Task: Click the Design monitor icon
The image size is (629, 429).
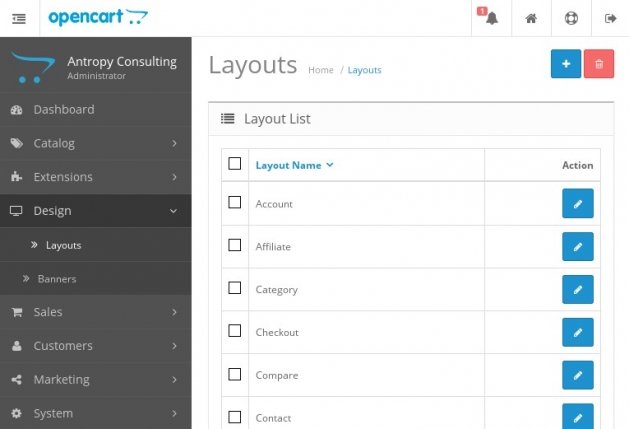Action: tap(16, 211)
